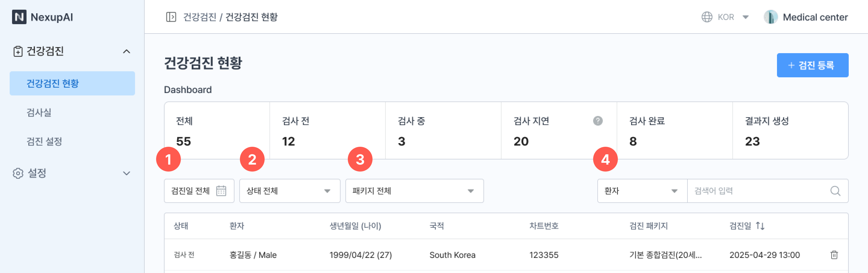Click the 검색어 입력 search field
Viewport: 868px width, 273px height.
[x=758, y=191]
